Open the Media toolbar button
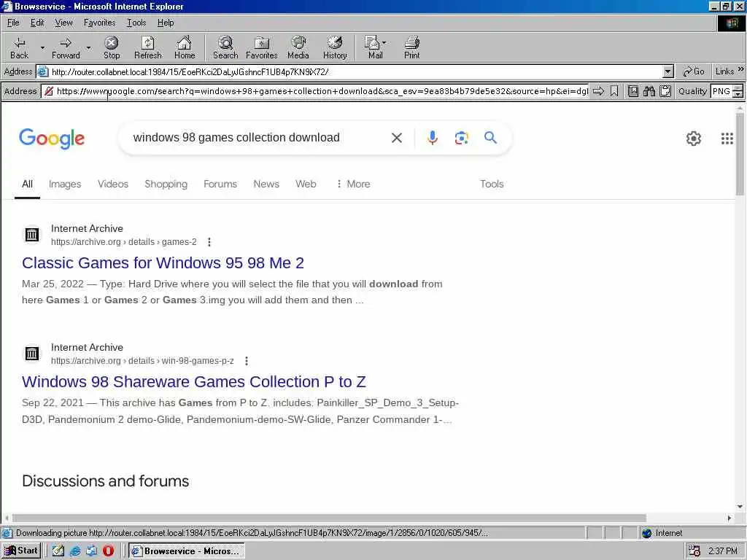 [x=298, y=48]
